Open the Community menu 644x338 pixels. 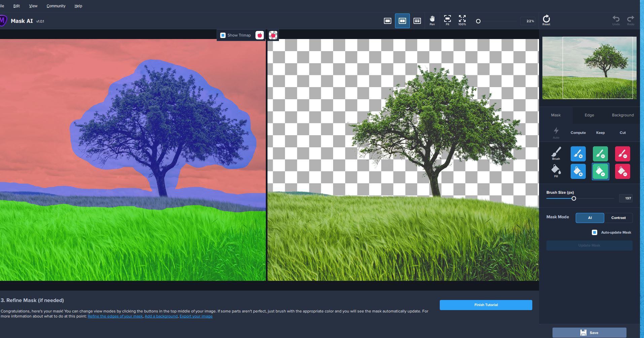point(56,6)
